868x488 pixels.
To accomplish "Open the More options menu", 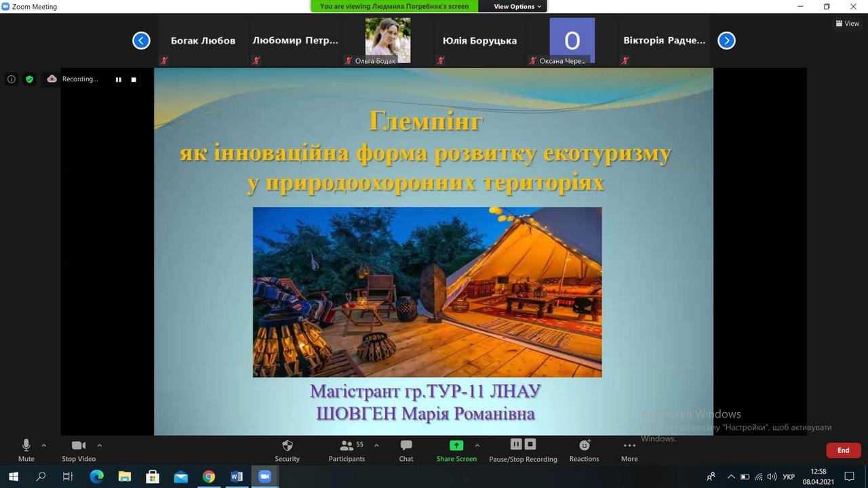I will (629, 450).
